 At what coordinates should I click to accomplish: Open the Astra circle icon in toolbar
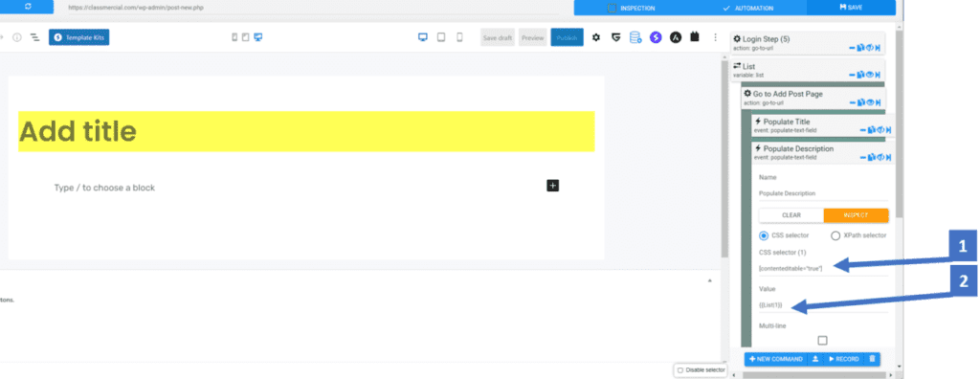click(676, 37)
